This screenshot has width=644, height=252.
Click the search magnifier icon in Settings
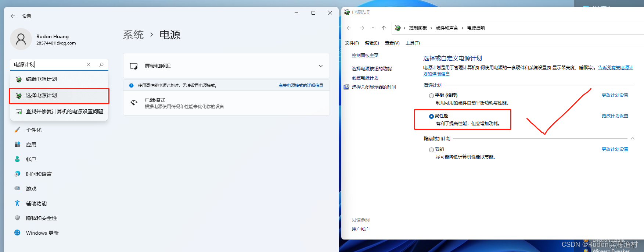pos(101,64)
